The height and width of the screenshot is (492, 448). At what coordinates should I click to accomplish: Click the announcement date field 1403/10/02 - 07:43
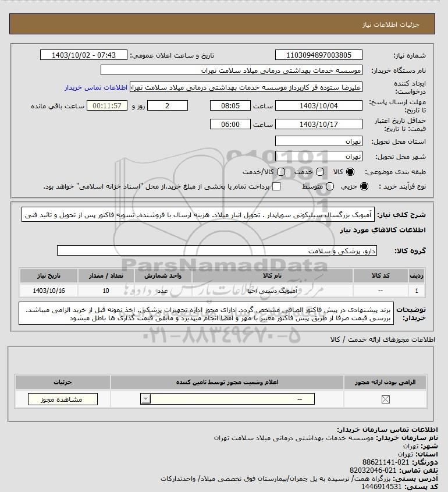pyautogui.click(x=84, y=55)
